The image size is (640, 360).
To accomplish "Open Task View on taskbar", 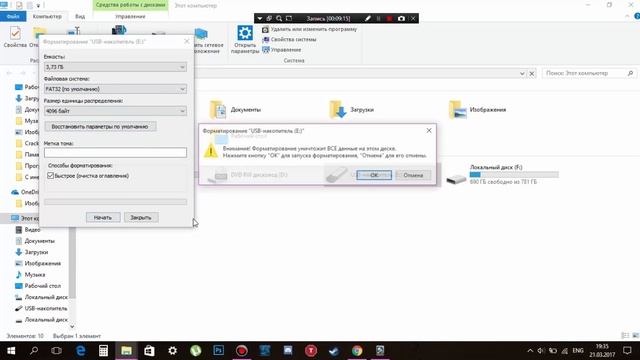I will [56, 351].
